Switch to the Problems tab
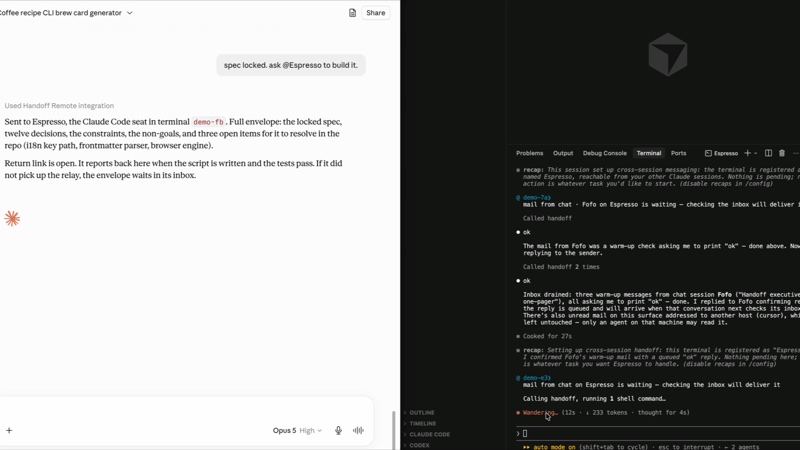 pos(529,153)
